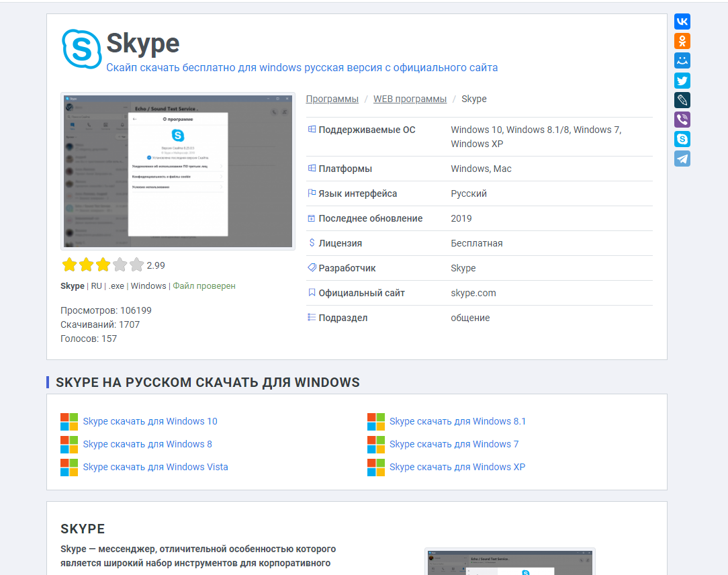Click skype.com official site value

473,293
